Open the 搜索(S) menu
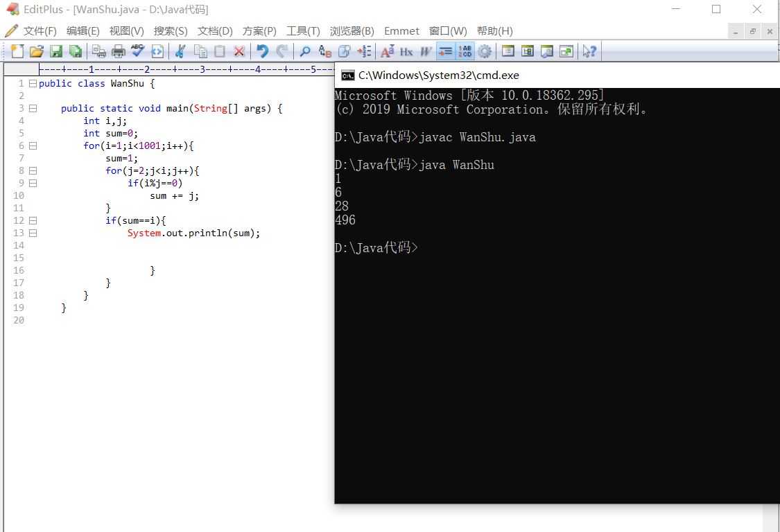Viewport: 780px width, 532px height. pyautogui.click(x=171, y=31)
